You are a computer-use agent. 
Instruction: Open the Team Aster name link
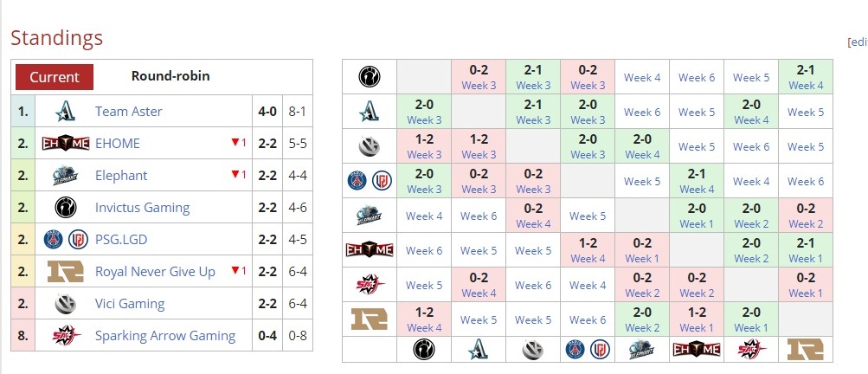[128, 112]
